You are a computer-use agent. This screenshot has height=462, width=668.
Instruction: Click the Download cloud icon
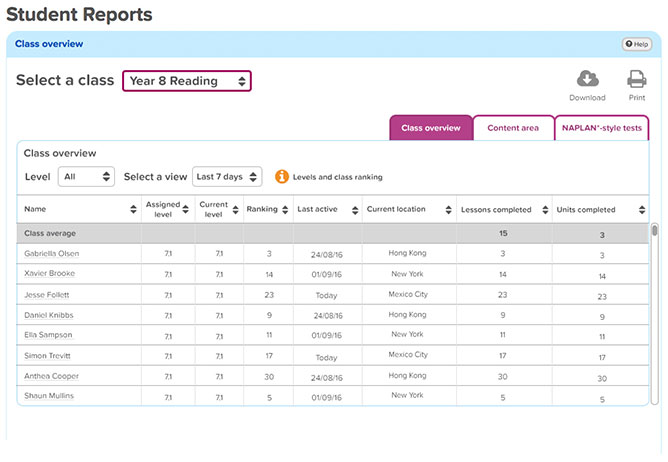[x=587, y=80]
